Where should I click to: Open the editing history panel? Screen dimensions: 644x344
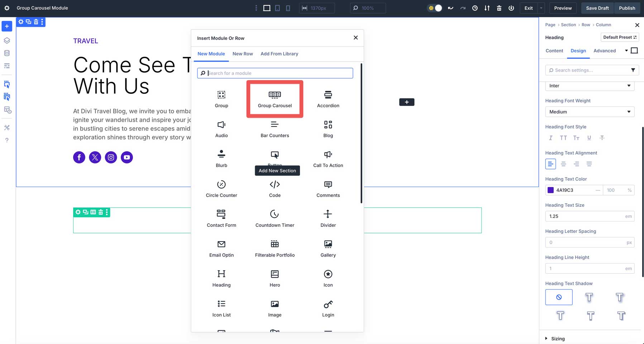point(475,8)
